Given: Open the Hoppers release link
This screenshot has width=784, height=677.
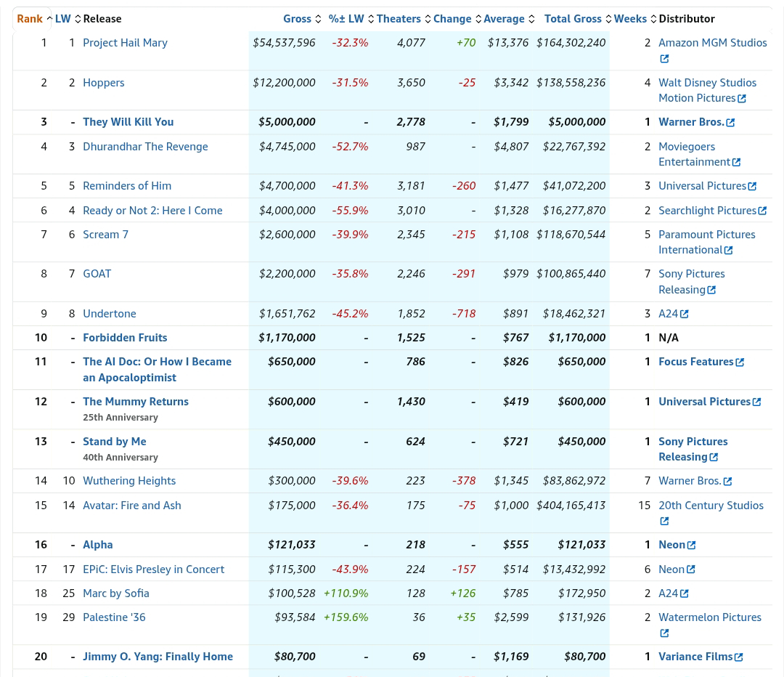Looking at the screenshot, I should pos(104,83).
